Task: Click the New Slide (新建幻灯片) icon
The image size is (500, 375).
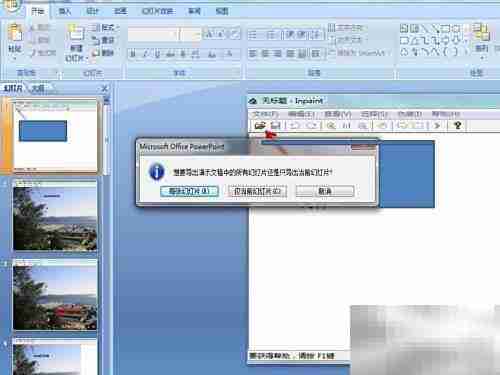Action: pyautogui.click(x=76, y=33)
